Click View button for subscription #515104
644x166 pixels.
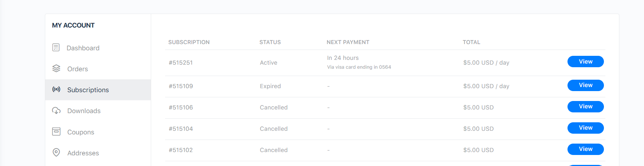click(585, 128)
